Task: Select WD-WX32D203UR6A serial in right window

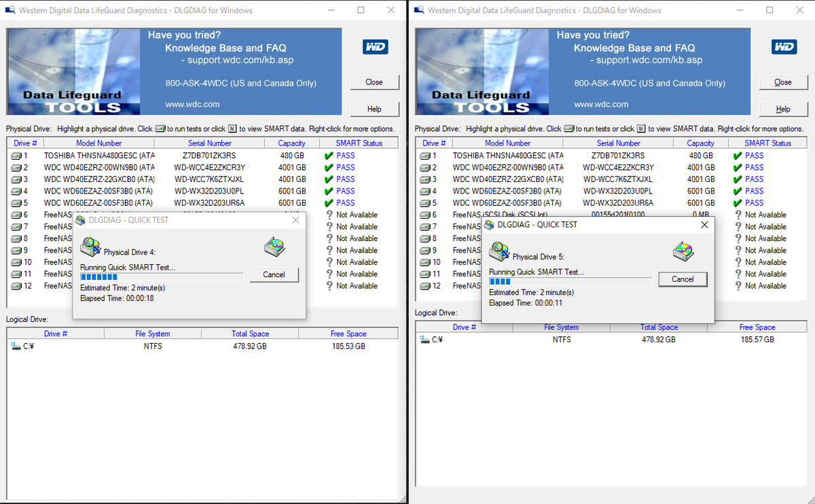Action: (619, 203)
